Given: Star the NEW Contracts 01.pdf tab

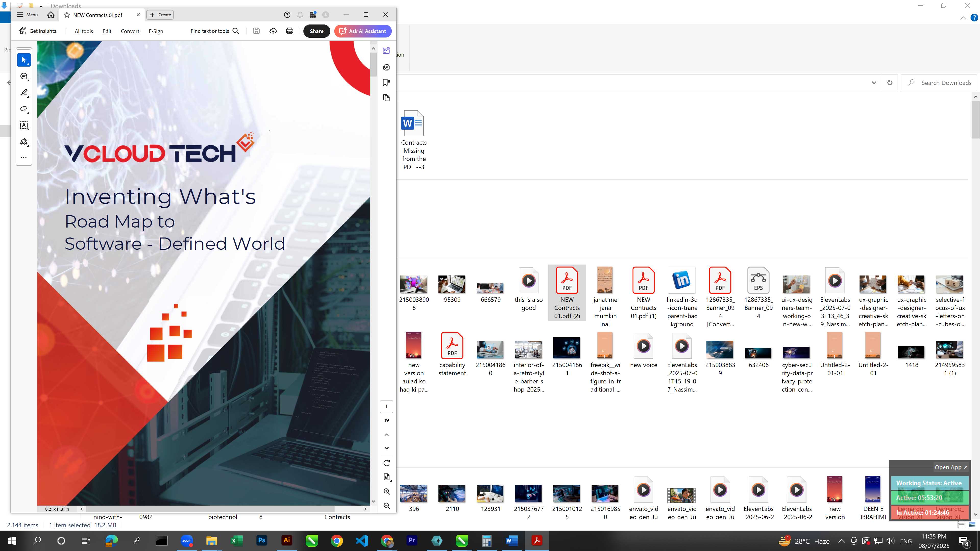Looking at the screenshot, I should pos(67,15).
